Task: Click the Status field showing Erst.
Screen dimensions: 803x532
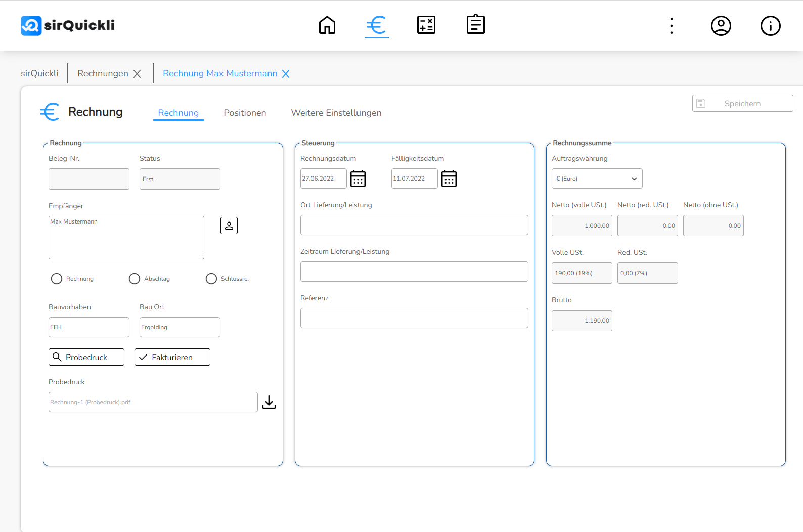Action: tap(180, 179)
